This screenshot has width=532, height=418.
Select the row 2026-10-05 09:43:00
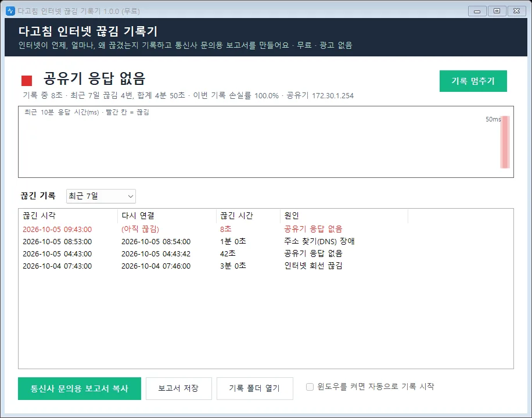(x=265, y=229)
